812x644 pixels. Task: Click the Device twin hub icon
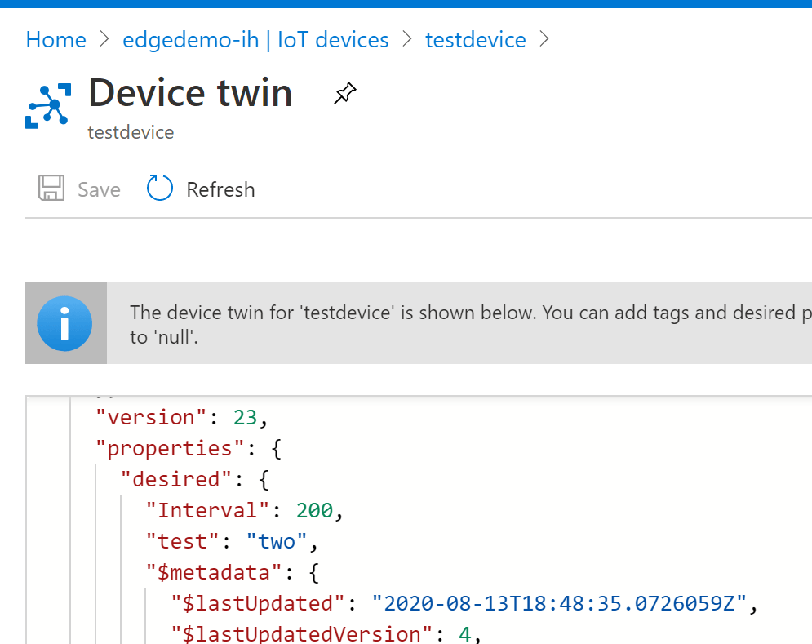(49, 104)
